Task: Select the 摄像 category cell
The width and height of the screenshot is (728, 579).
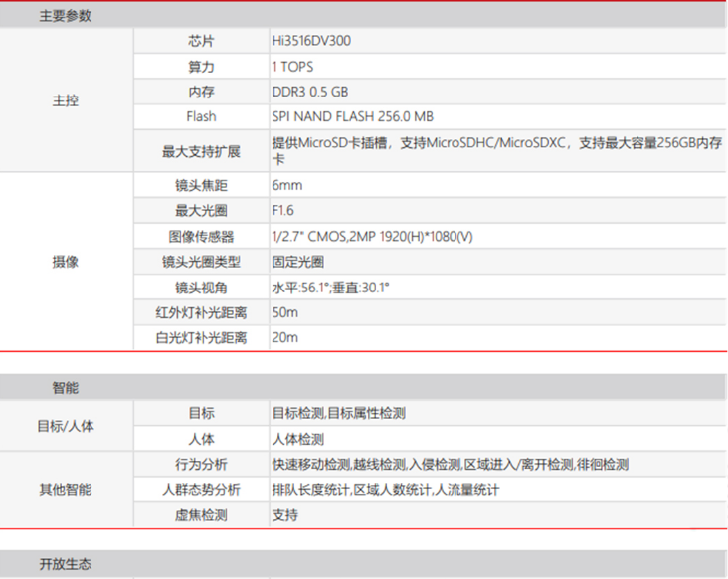Action: pyautogui.click(x=66, y=263)
